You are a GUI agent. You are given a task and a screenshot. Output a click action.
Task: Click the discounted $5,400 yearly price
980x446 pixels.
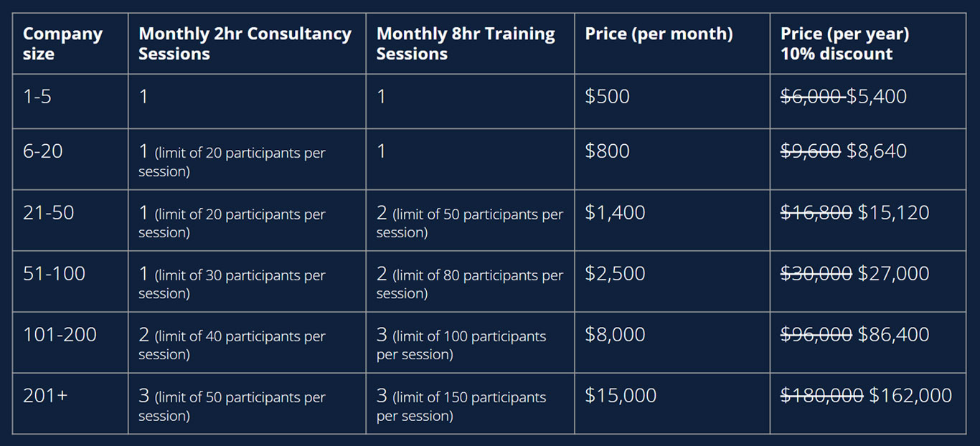coord(877,97)
